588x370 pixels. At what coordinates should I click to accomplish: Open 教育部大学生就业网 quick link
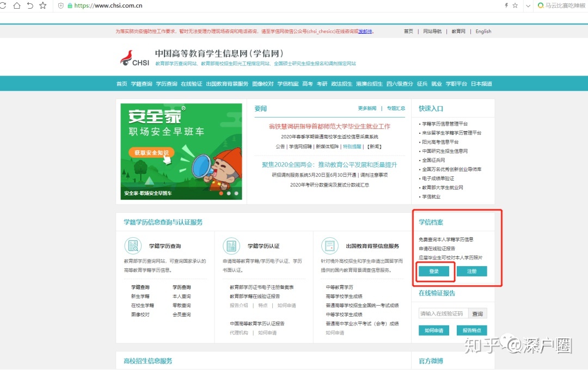coord(443,187)
